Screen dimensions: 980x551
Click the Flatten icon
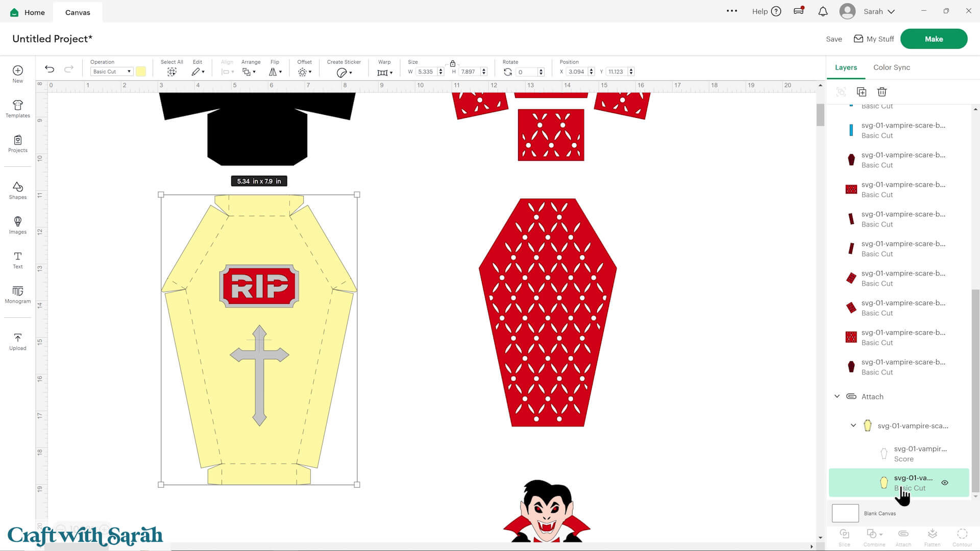(x=933, y=536)
